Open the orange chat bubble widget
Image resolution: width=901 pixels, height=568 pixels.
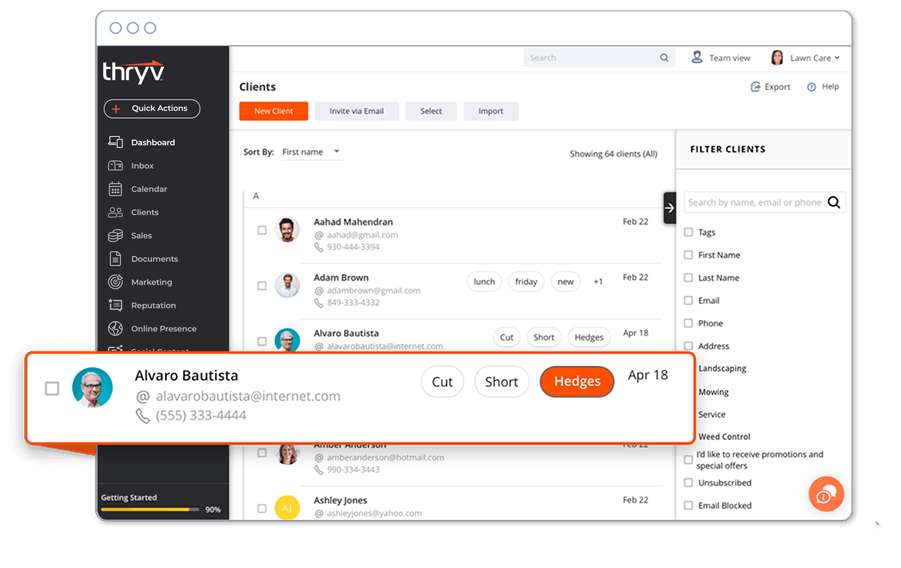click(826, 494)
